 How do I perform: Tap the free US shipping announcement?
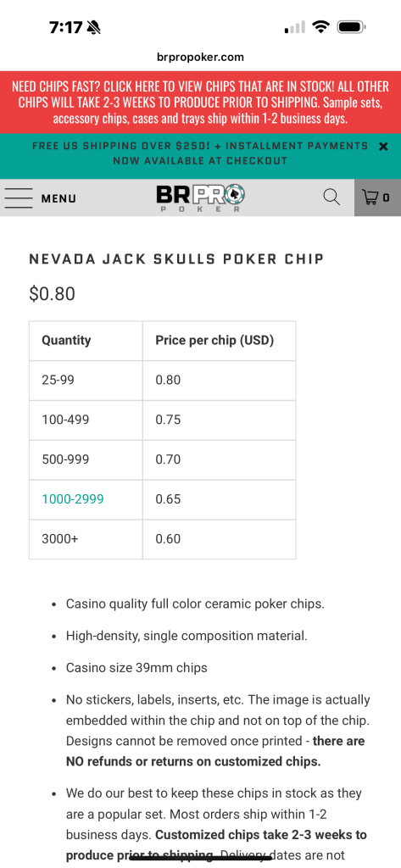(200, 153)
